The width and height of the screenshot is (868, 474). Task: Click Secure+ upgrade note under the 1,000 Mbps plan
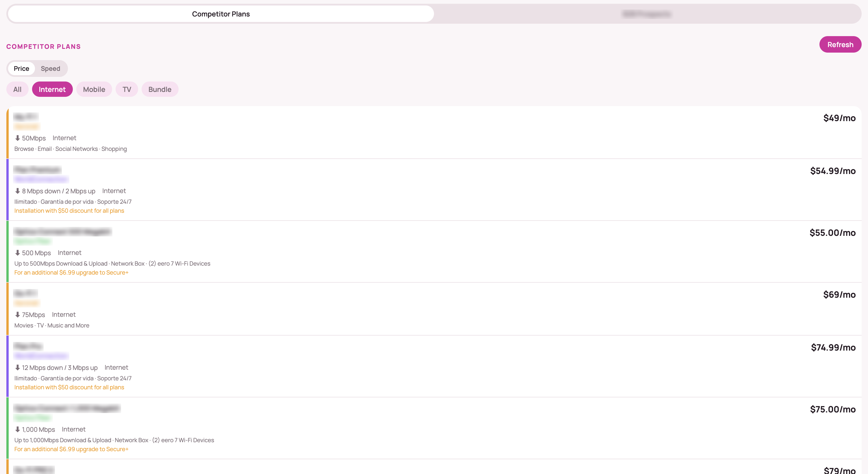coord(71,449)
